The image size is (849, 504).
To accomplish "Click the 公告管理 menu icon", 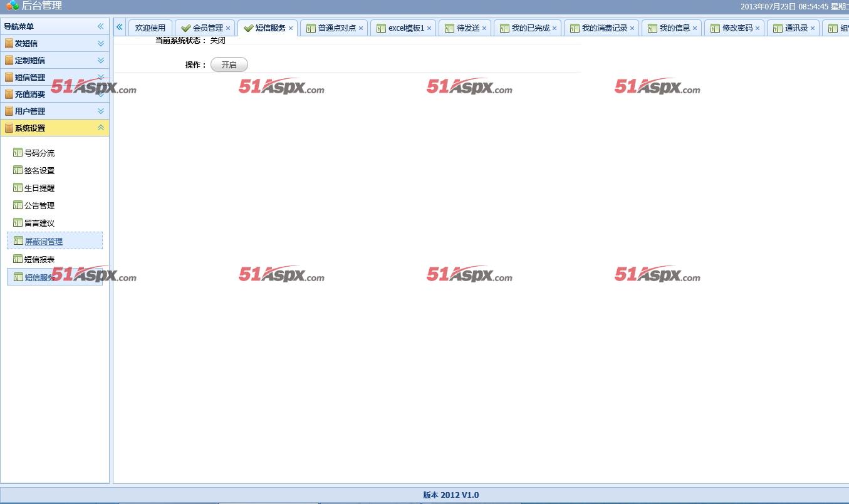I will click(x=18, y=205).
